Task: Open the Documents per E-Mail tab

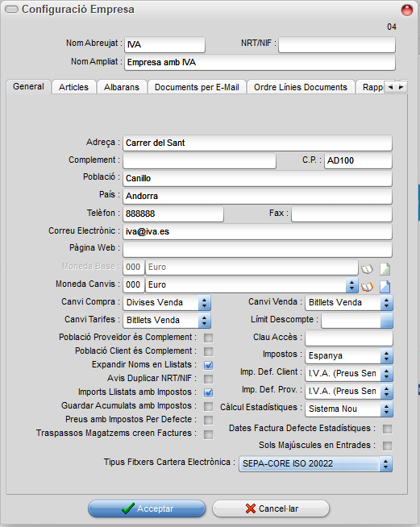Action: pyautogui.click(x=197, y=87)
